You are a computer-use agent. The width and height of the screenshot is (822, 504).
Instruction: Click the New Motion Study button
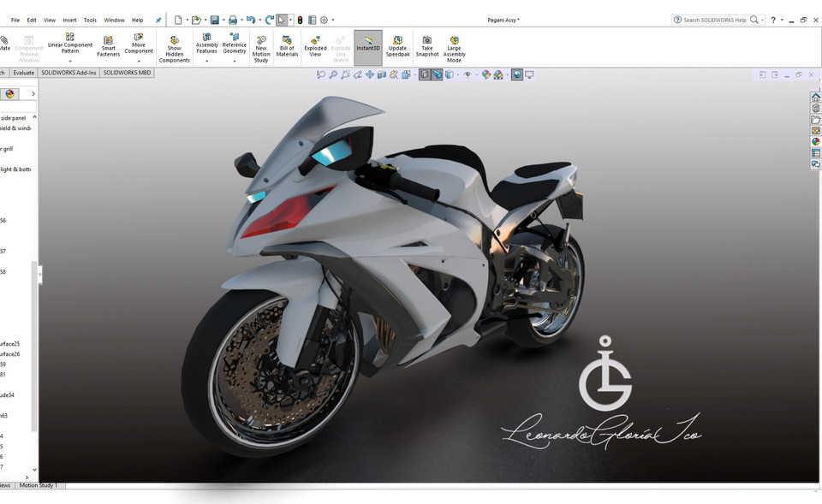(x=261, y=49)
